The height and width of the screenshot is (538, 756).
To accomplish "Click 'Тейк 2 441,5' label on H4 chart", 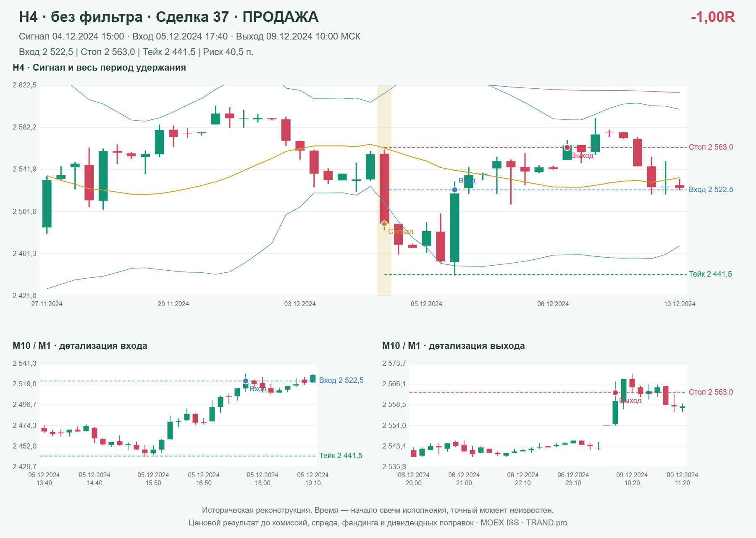I will (x=710, y=274).
